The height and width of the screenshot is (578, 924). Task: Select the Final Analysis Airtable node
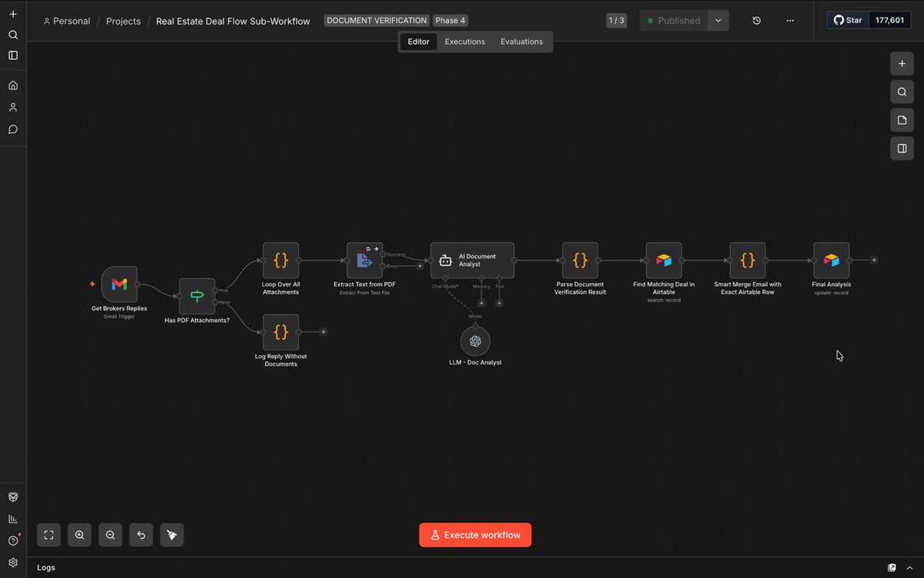coord(832,260)
